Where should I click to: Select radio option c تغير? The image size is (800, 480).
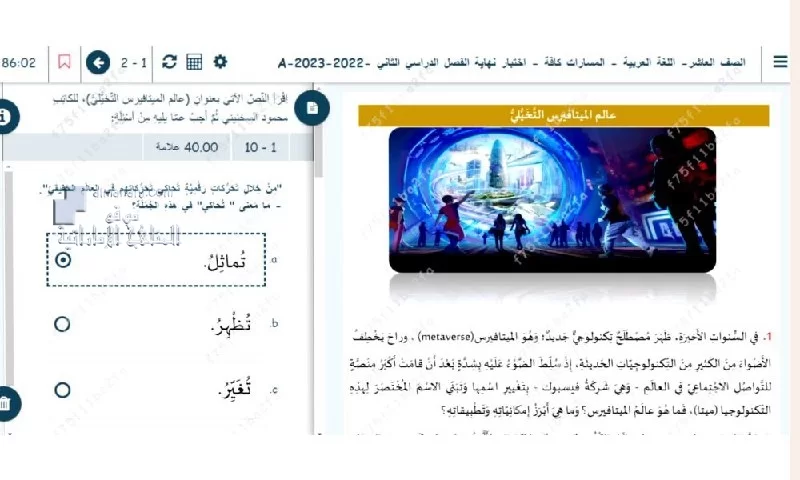tap(62, 390)
